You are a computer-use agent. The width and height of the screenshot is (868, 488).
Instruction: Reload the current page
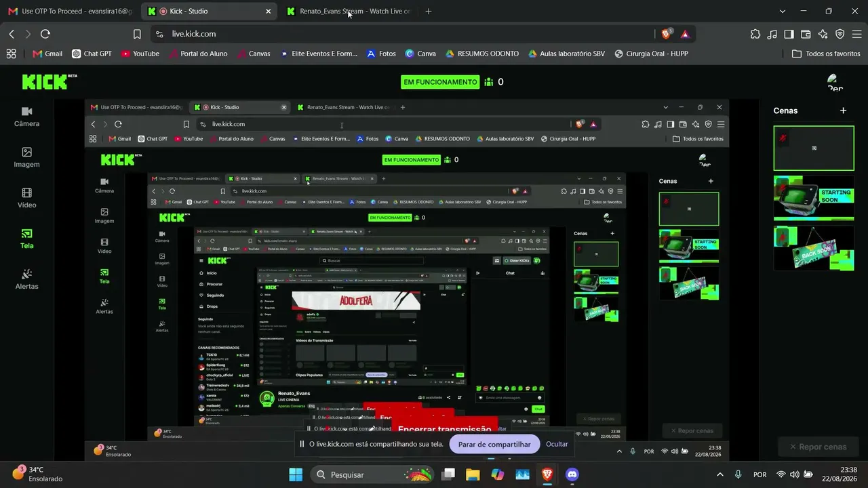(x=45, y=34)
